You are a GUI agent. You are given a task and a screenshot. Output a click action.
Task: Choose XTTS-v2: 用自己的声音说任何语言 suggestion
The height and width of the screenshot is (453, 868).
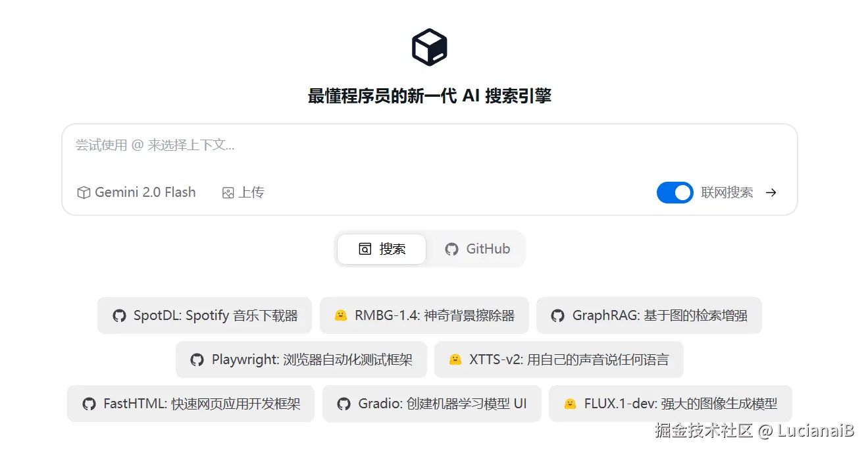(559, 360)
